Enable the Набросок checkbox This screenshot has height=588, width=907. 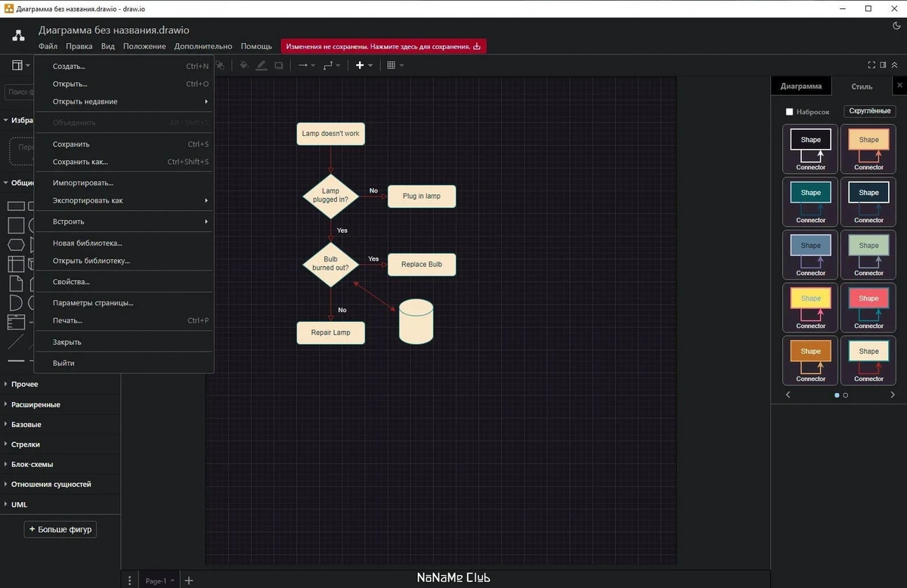click(x=789, y=112)
